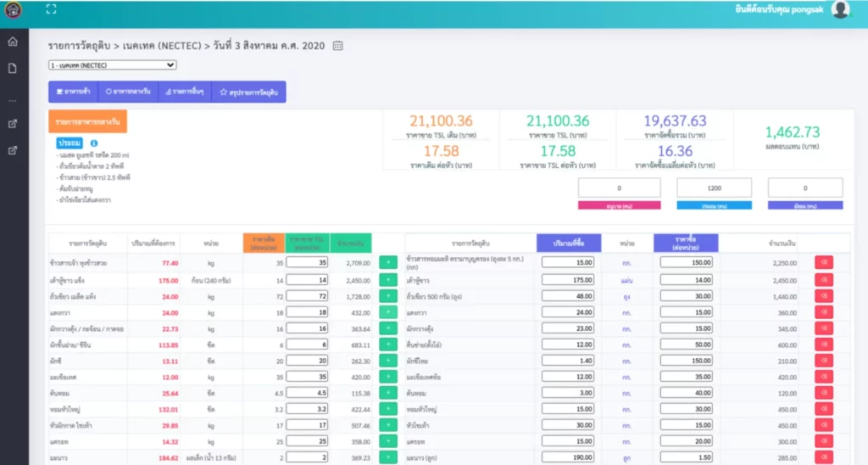Click the fullscreen expand icon in header
Screen dimensions: 868x465
point(51,8)
